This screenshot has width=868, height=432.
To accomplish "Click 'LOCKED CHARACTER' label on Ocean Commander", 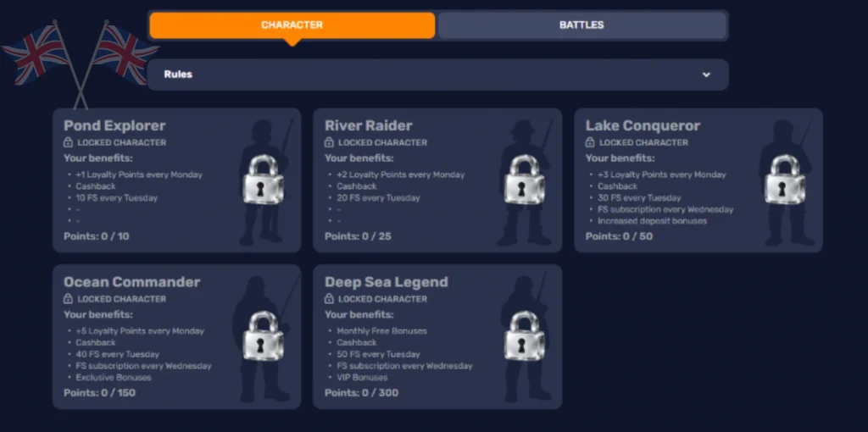I will (x=122, y=299).
